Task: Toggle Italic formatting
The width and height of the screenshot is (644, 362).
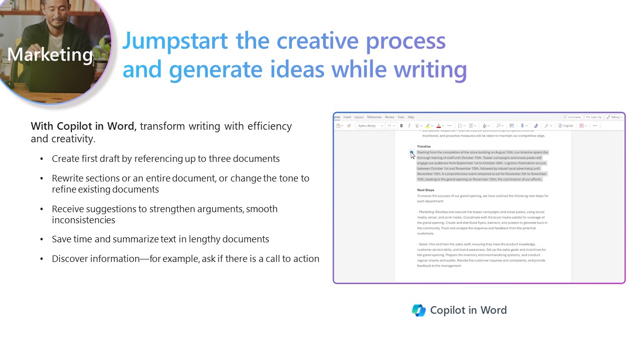Action: click(409, 126)
